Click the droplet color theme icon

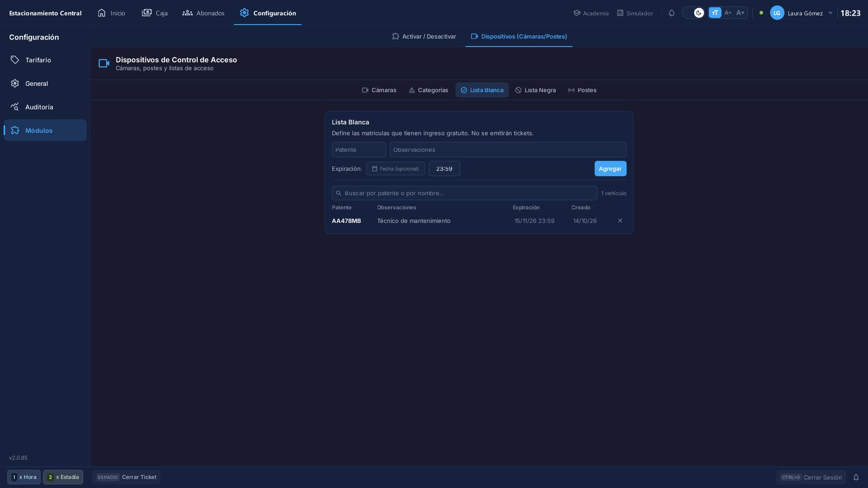[x=672, y=13]
